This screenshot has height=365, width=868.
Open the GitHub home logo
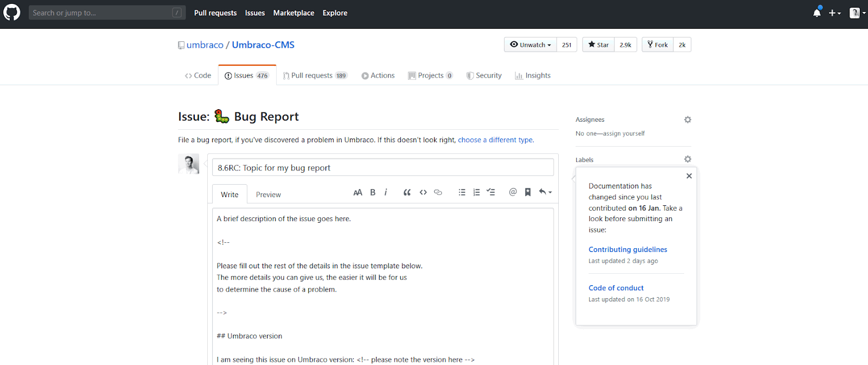pos(11,12)
